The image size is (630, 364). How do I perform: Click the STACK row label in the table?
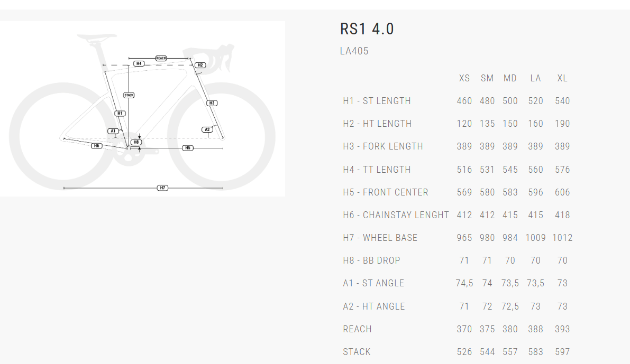point(357,352)
